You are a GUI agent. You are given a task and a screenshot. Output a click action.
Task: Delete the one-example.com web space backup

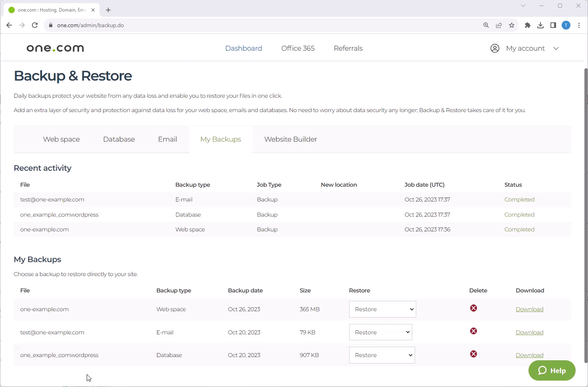[x=473, y=308]
